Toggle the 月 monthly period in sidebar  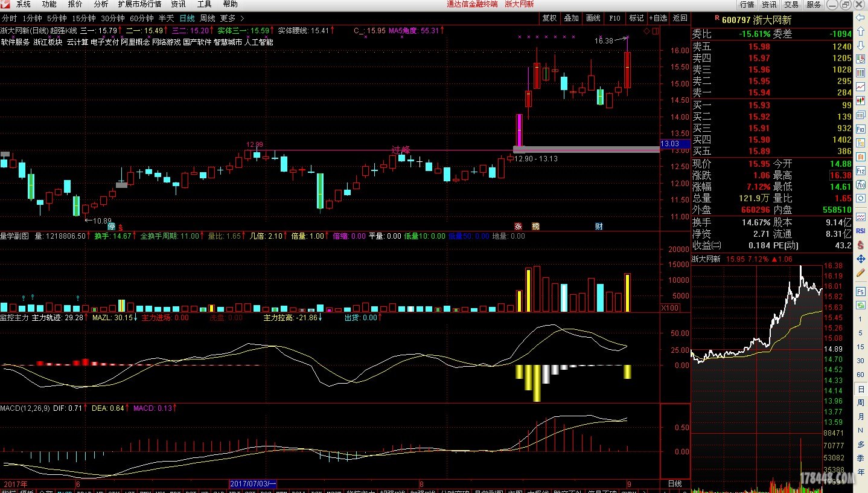tap(861, 417)
